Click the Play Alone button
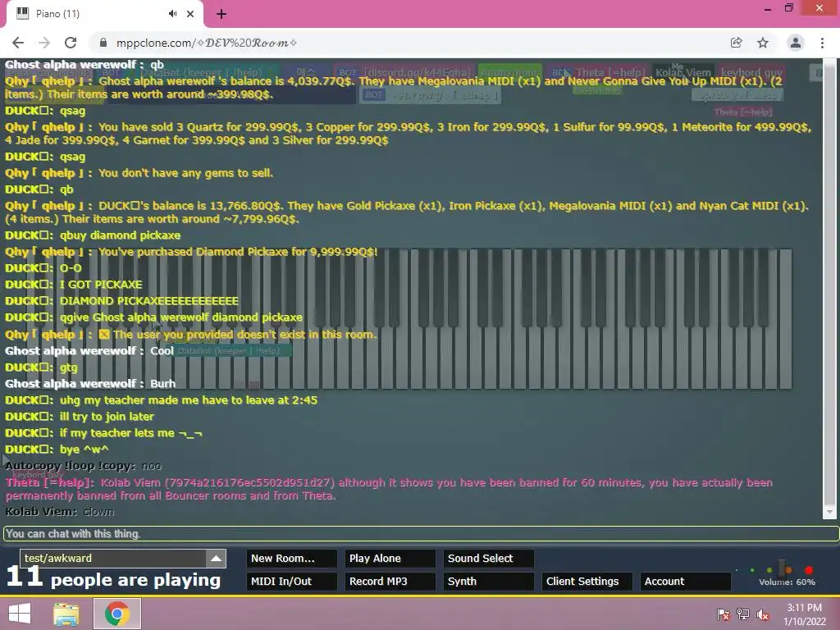 tap(390, 558)
